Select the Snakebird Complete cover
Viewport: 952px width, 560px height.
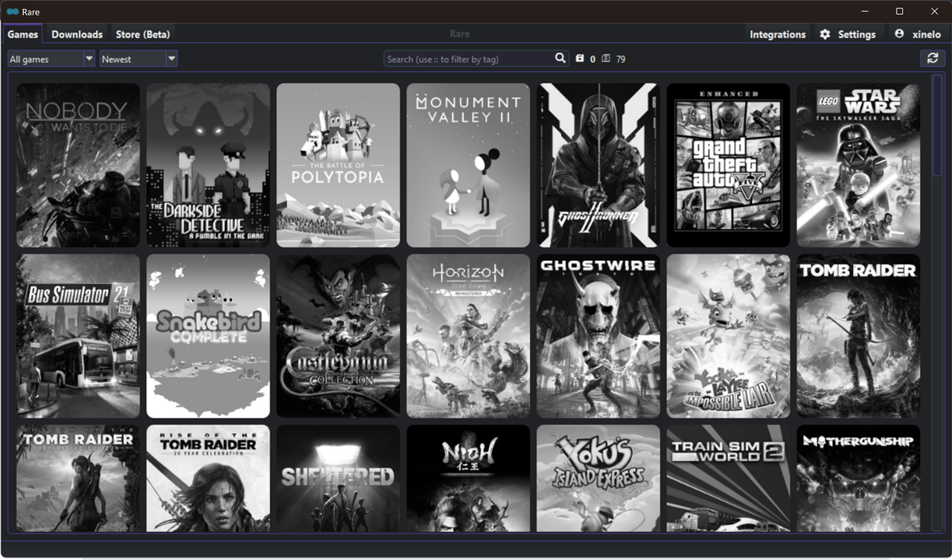point(208,336)
